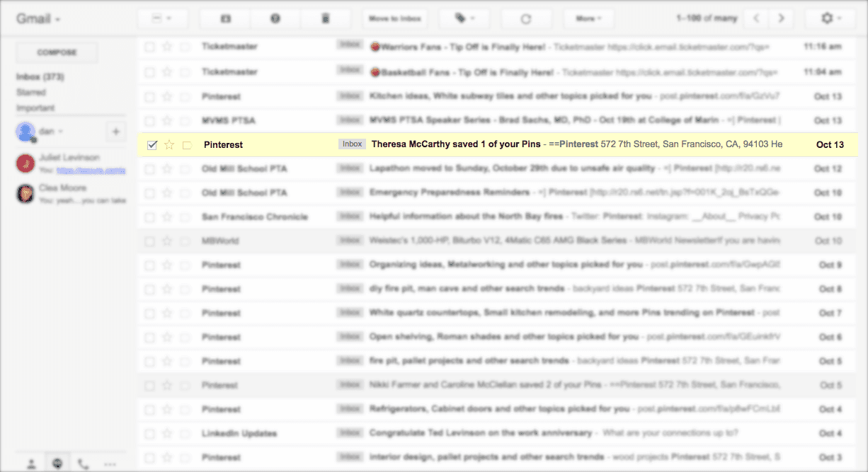868x472 pixels.
Task: Mark the Theresa McCarthy Pinterest email as important
Action: 187,145
